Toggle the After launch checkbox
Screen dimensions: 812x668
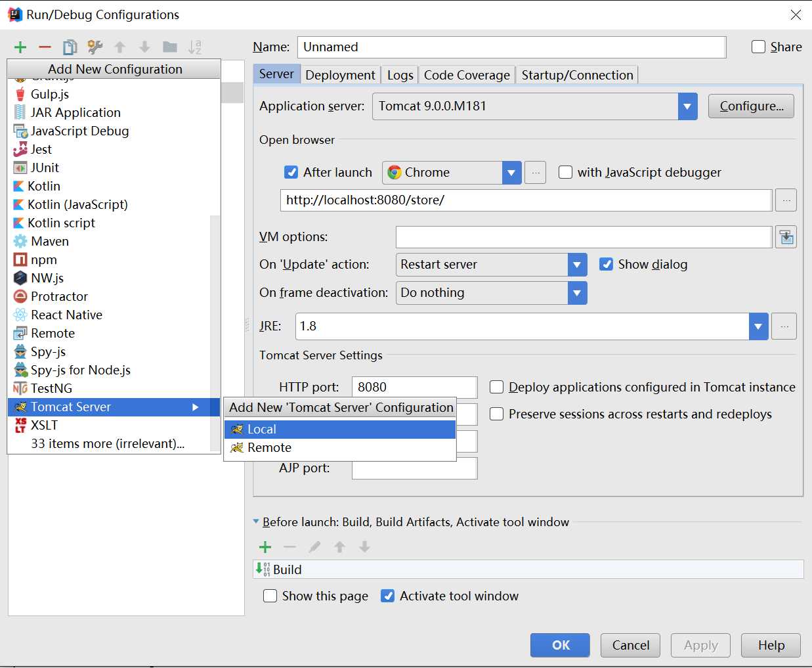click(291, 172)
